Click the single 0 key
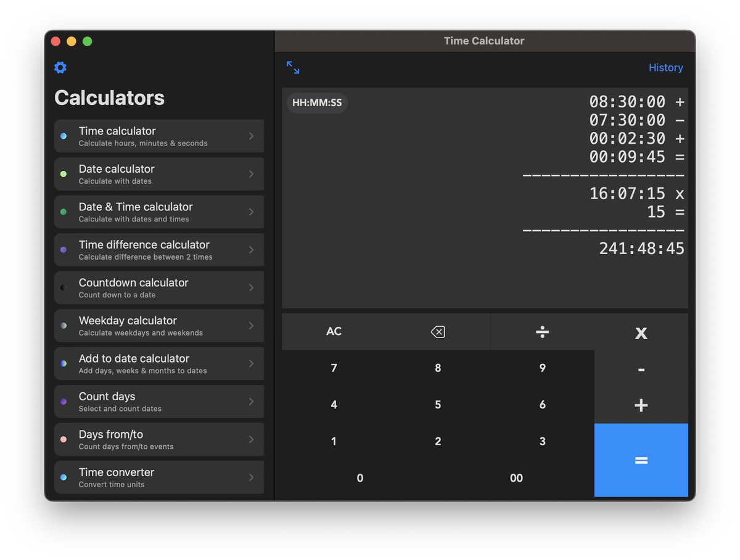 360,478
